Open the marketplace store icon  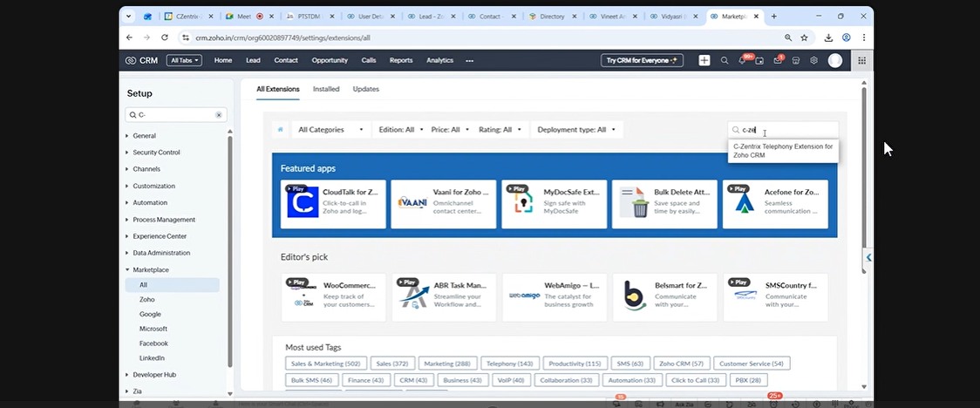click(796, 60)
